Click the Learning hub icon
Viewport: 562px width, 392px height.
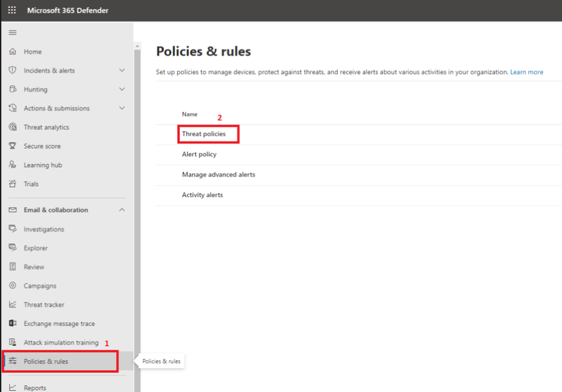coord(13,165)
